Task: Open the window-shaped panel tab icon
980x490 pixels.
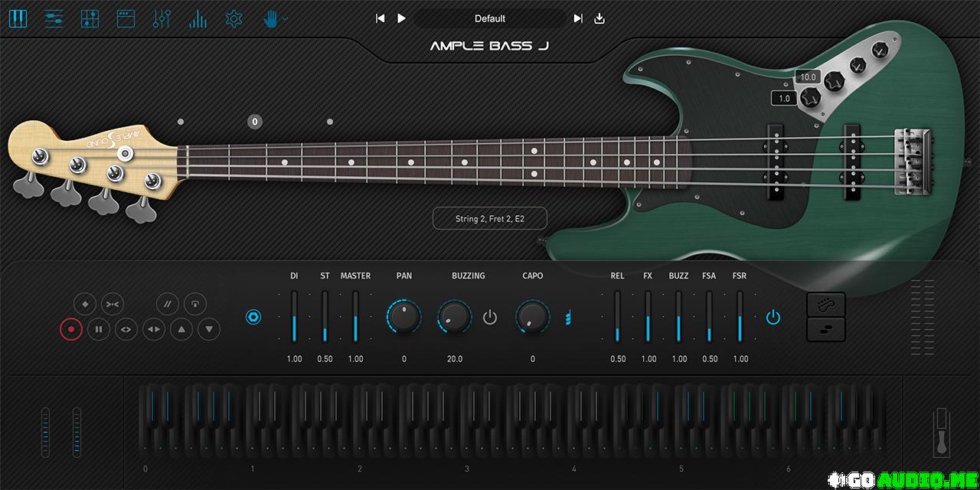Action: pos(126,18)
